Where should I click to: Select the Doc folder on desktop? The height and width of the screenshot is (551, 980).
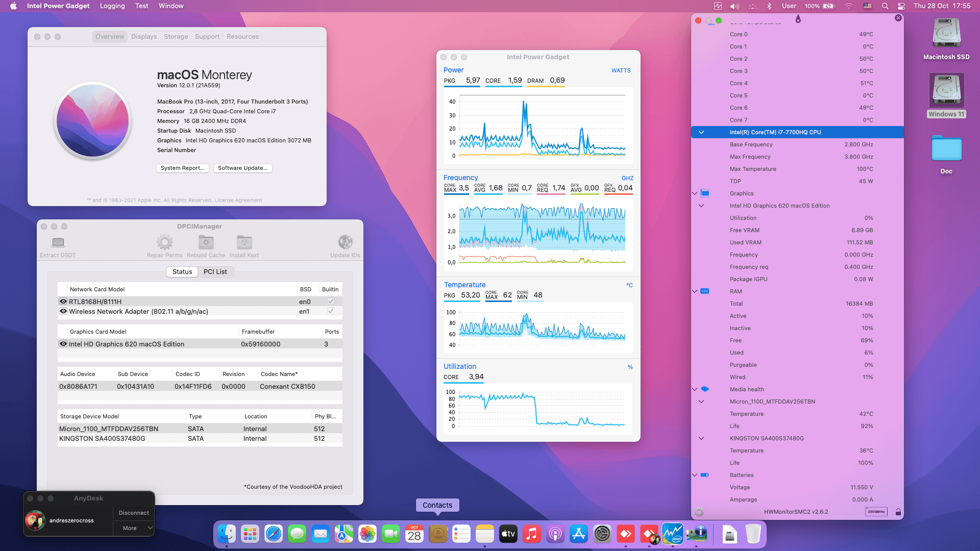point(946,148)
